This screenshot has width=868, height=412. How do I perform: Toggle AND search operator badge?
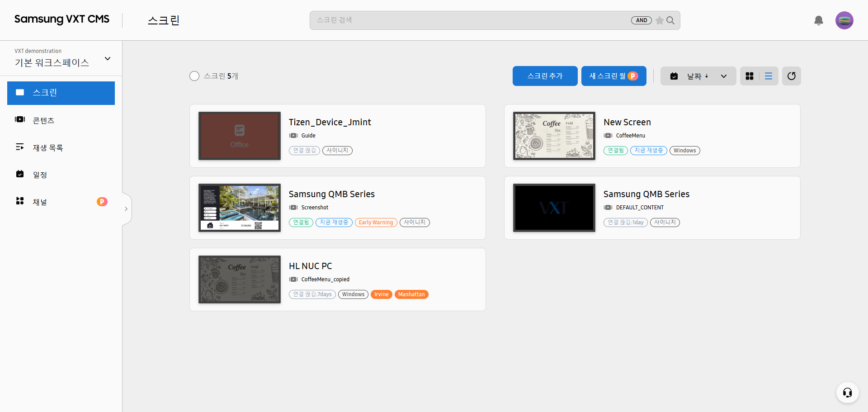coord(642,20)
